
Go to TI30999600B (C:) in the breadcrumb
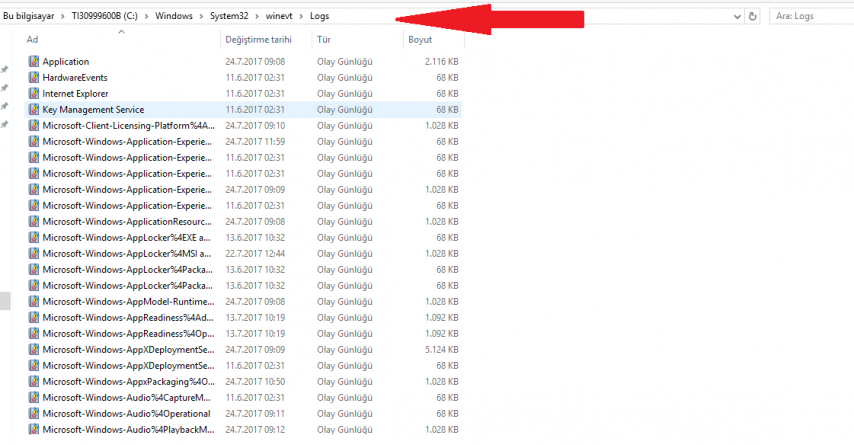(x=105, y=16)
